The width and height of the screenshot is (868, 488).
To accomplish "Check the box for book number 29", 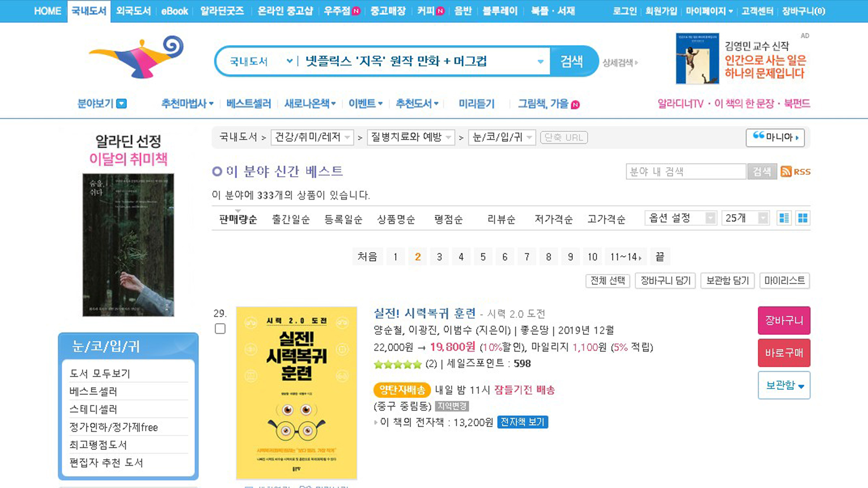I will 220,328.
